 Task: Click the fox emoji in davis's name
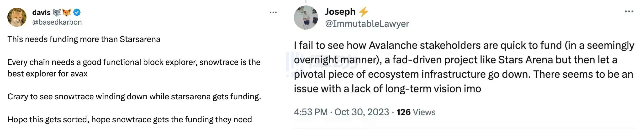click(67, 12)
